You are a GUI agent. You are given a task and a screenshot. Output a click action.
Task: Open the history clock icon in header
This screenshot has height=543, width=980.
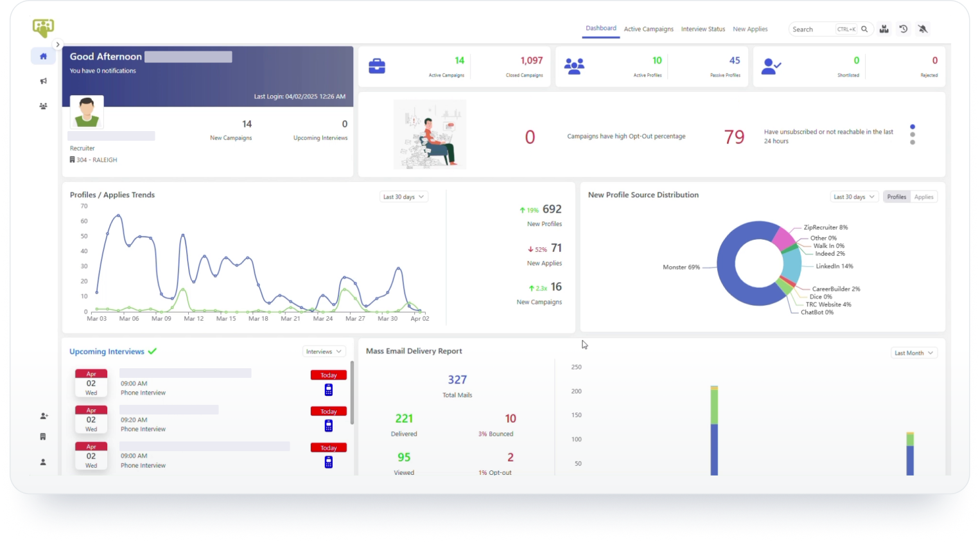click(903, 29)
